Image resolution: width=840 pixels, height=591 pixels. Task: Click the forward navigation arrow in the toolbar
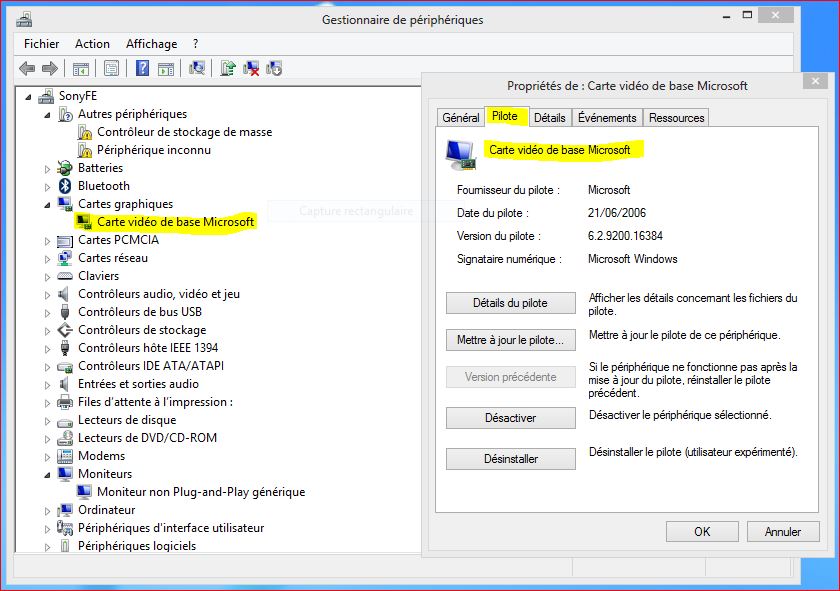51,68
